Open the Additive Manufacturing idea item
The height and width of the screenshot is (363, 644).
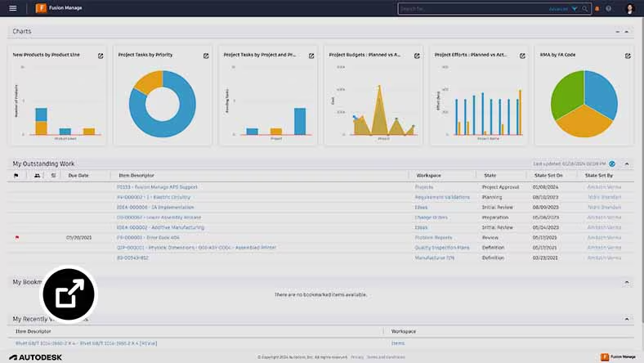click(x=160, y=227)
